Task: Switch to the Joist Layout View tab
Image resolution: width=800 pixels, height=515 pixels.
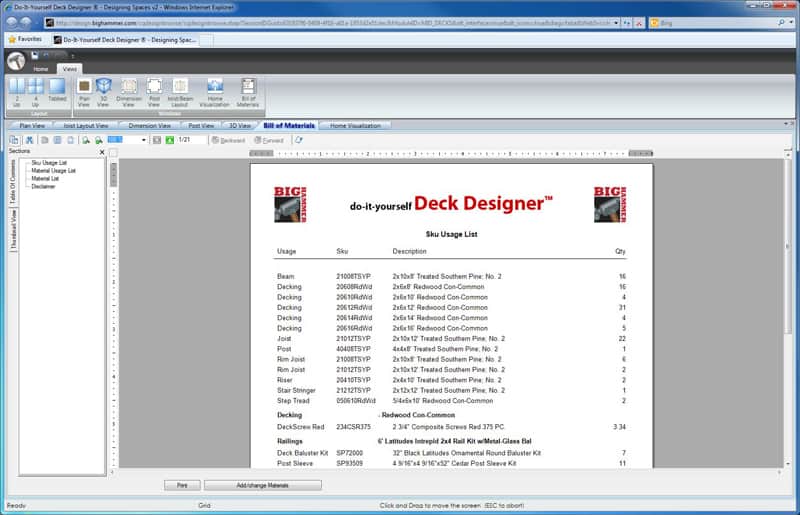Action: (x=86, y=126)
